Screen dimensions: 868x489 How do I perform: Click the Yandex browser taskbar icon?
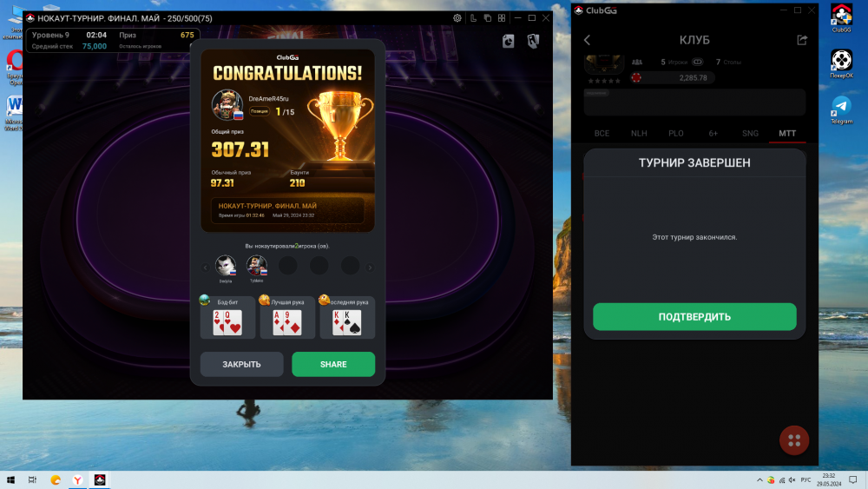pyautogui.click(x=77, y=480)
